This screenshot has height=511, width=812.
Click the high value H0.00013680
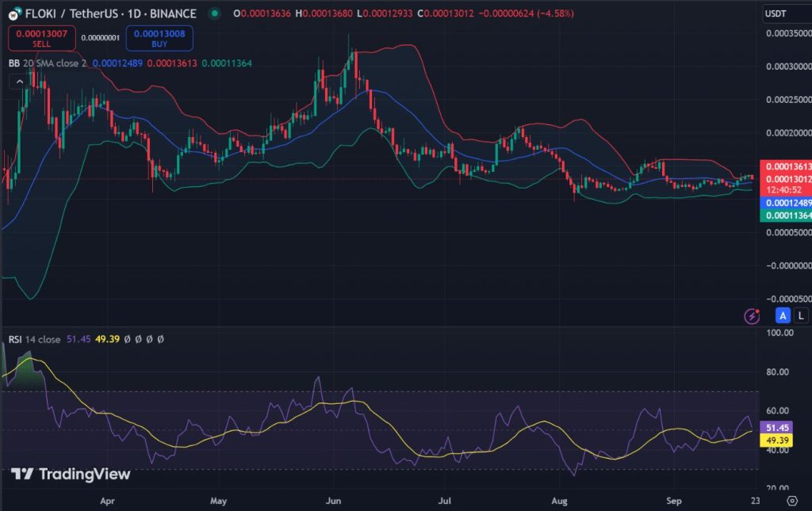[x=324, y=13]
